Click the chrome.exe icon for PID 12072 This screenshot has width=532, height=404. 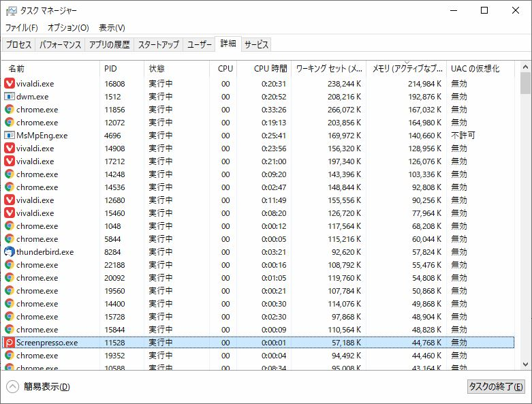pos(10,122)
